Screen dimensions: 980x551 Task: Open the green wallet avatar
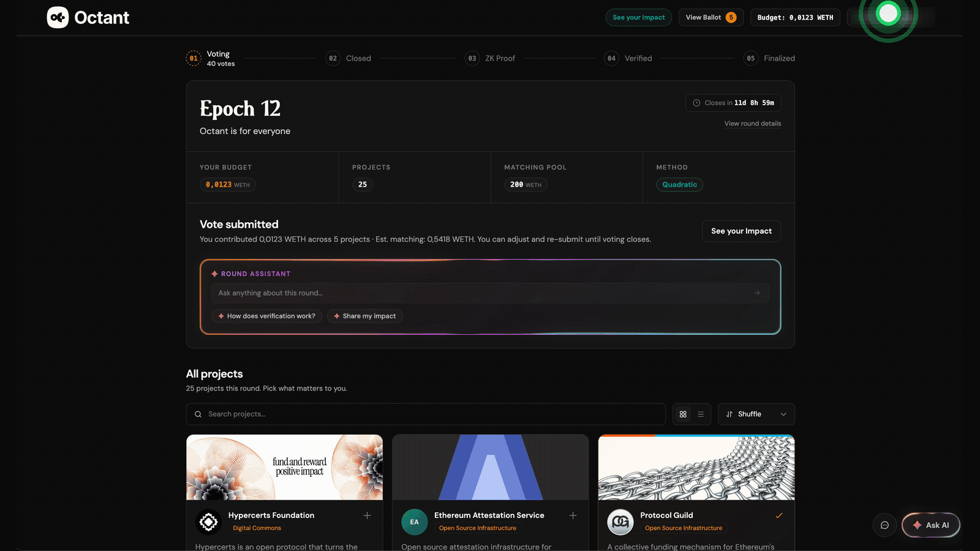click(x=888, y=13)
